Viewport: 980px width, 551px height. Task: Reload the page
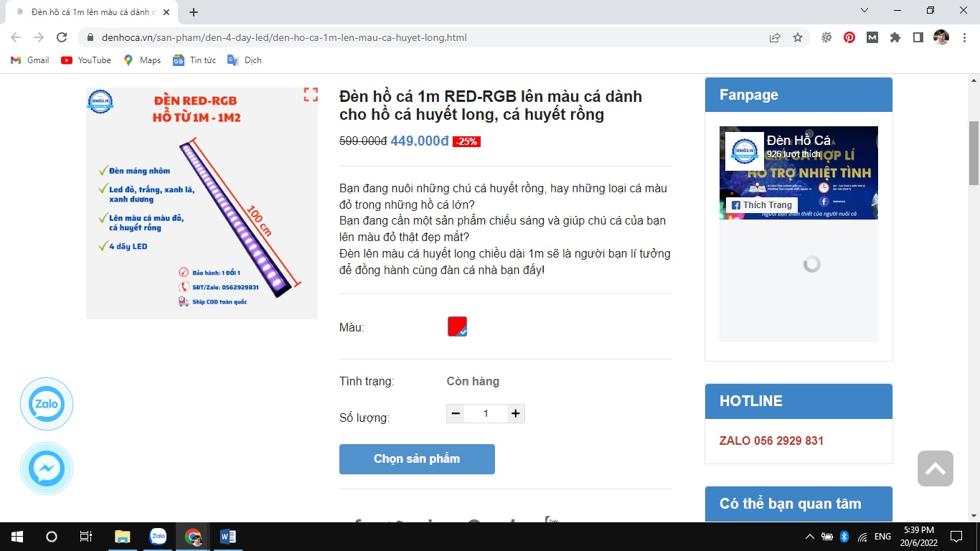click(62, 37)
